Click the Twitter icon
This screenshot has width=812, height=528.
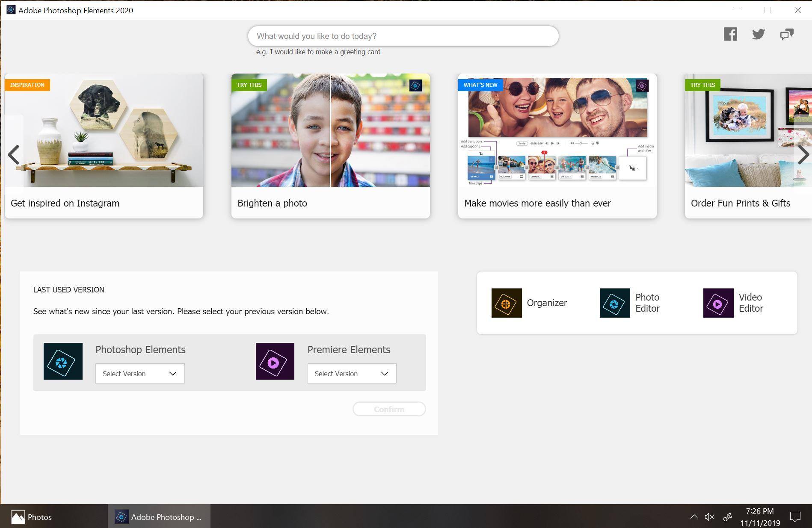(758, 34)
